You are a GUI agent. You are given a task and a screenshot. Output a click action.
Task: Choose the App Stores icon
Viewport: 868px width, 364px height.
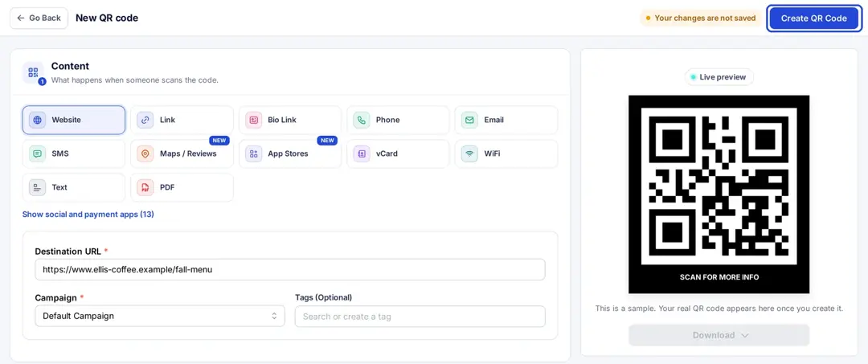click(253, 153)
